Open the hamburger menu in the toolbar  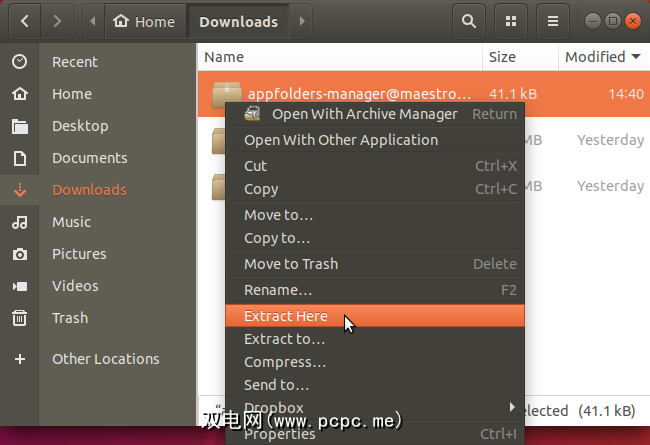pyautogui.click(x=553, y=21)
